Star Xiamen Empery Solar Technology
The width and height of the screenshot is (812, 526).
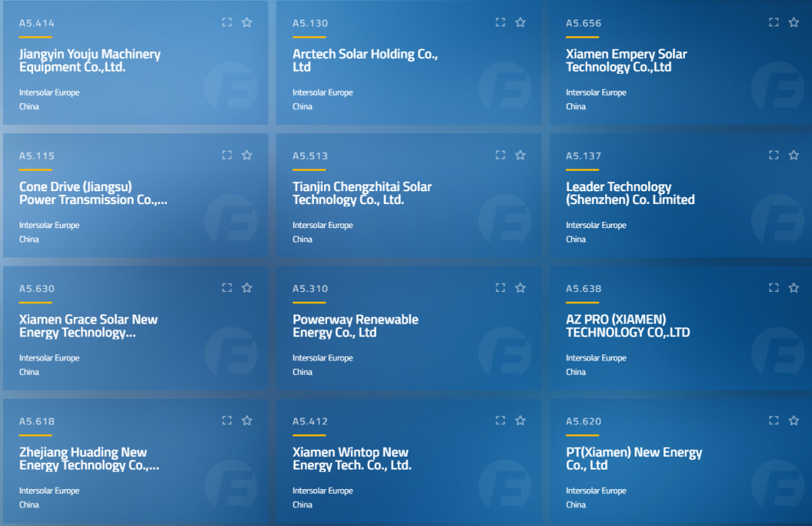pyautogui.click(x=794, y=23)
